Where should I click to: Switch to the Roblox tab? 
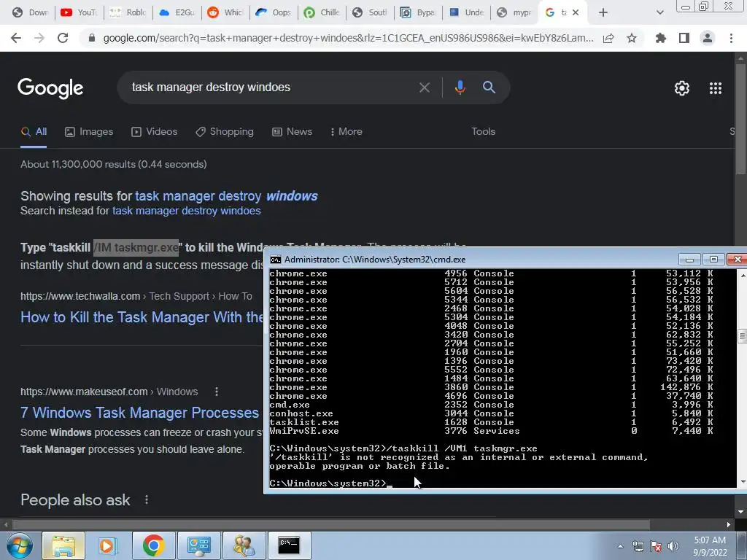[128, 12]
